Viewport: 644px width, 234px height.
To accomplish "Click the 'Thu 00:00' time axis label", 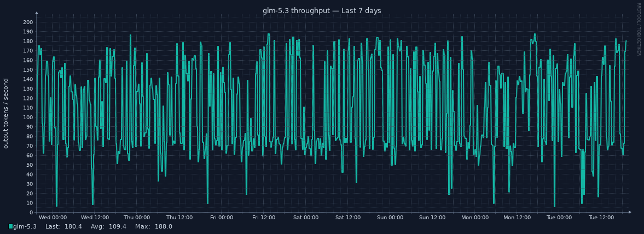I will (x=137, y=218).
